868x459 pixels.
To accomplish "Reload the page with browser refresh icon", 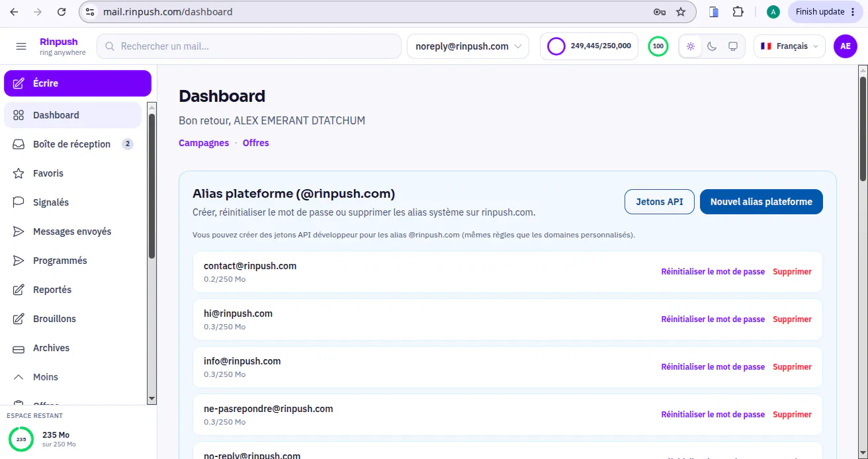I will point(62,12).
